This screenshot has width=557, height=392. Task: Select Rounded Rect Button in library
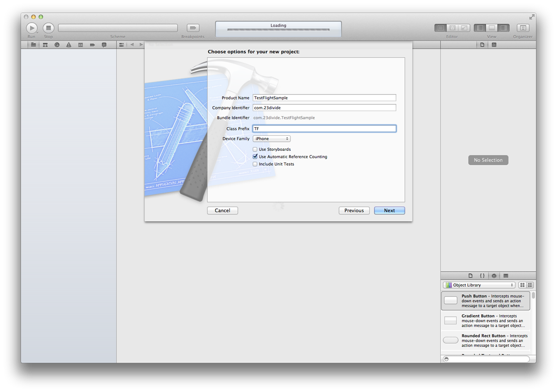coord(486,341)
